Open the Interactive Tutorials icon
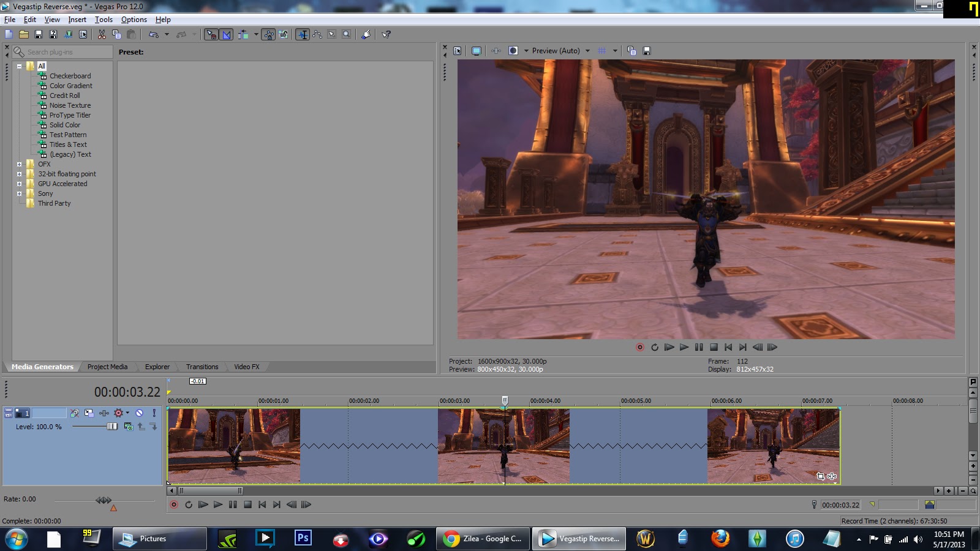The width and height of the screenshot is (980, 551). (x=366, y=34)
